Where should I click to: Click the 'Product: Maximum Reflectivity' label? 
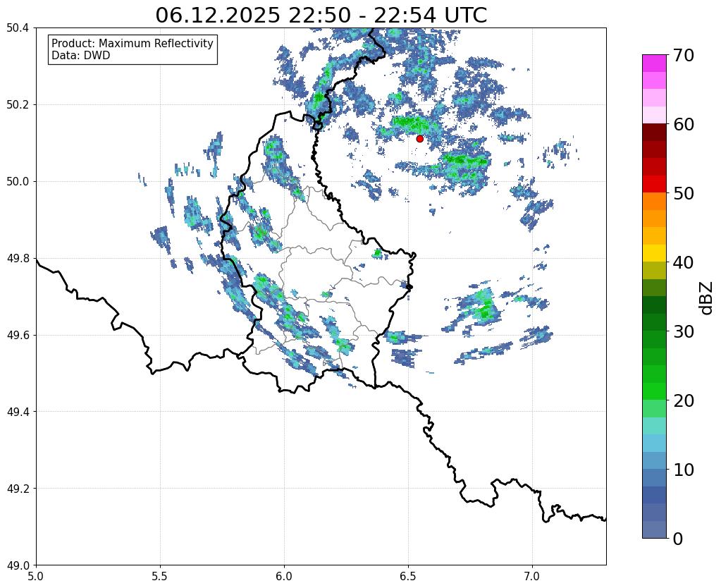(x=133, y=43)
